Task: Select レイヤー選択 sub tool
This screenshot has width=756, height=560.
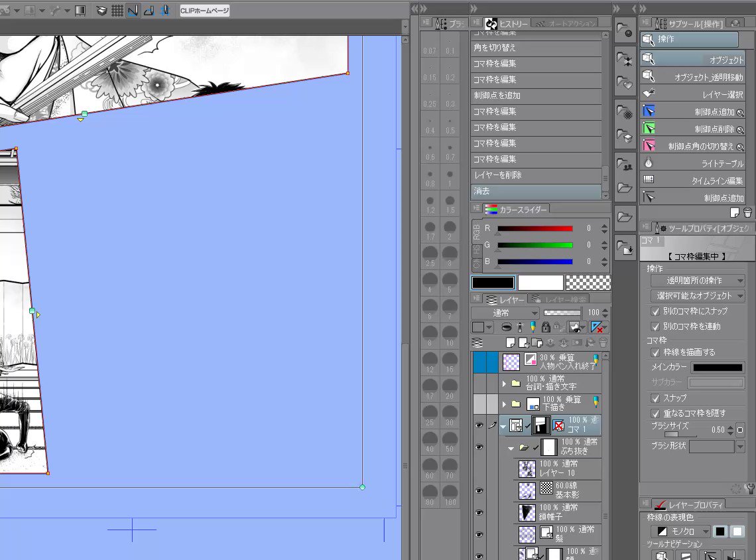Action: (693, 94)
